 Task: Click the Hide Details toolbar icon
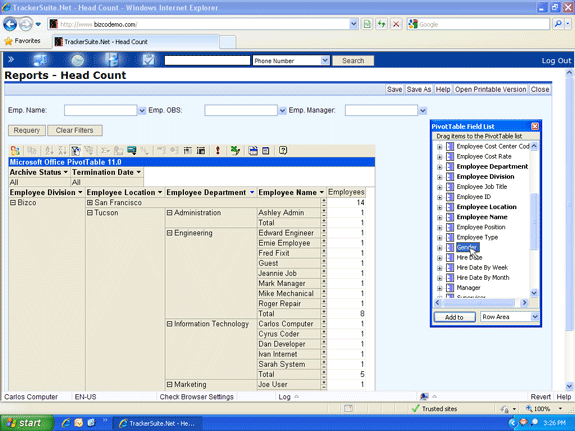(x=187, y=150)
